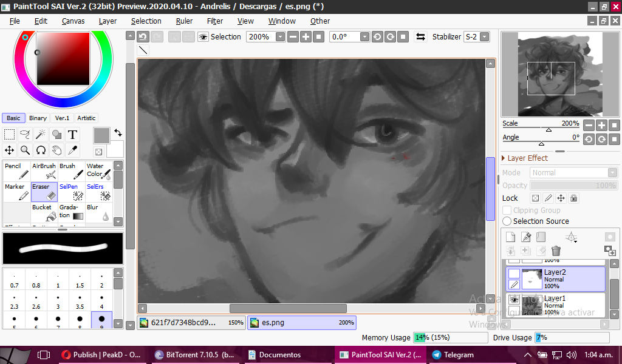This screenshot has width=622, height=364.
Task: Click the foreground gray color swatch
Action: point(101,135)
